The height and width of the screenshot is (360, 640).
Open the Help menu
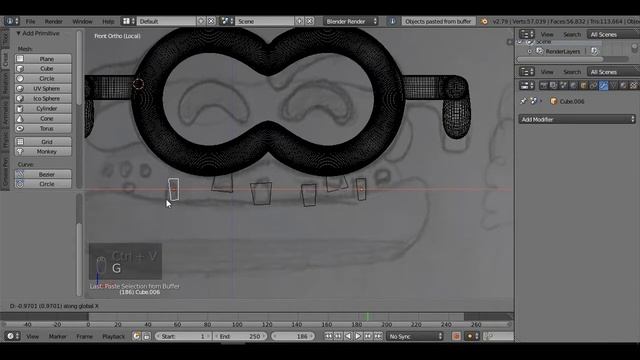108,21
